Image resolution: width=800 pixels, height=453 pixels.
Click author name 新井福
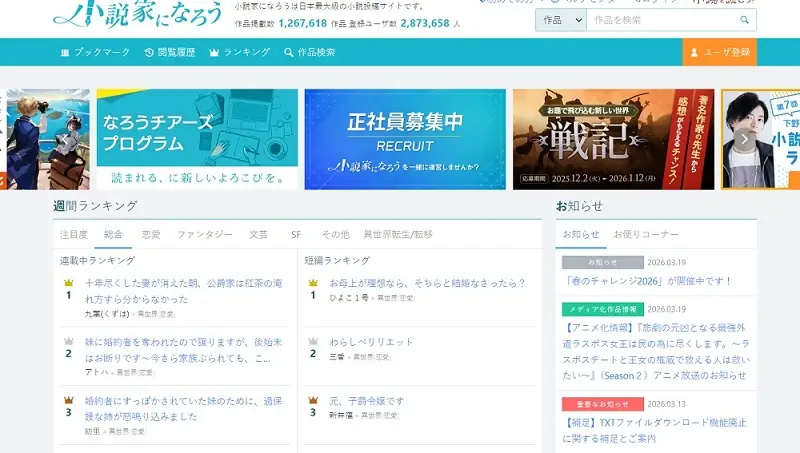341,415
